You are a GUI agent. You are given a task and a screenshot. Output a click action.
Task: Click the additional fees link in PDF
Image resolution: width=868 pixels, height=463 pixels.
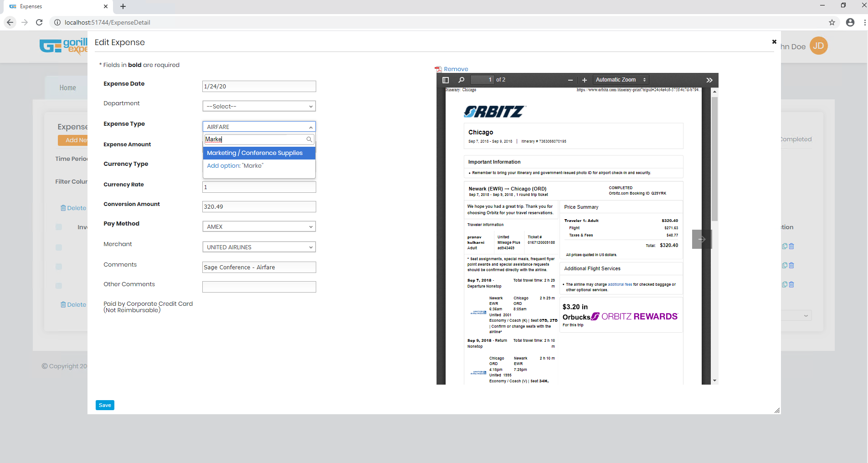pos(620,284)
